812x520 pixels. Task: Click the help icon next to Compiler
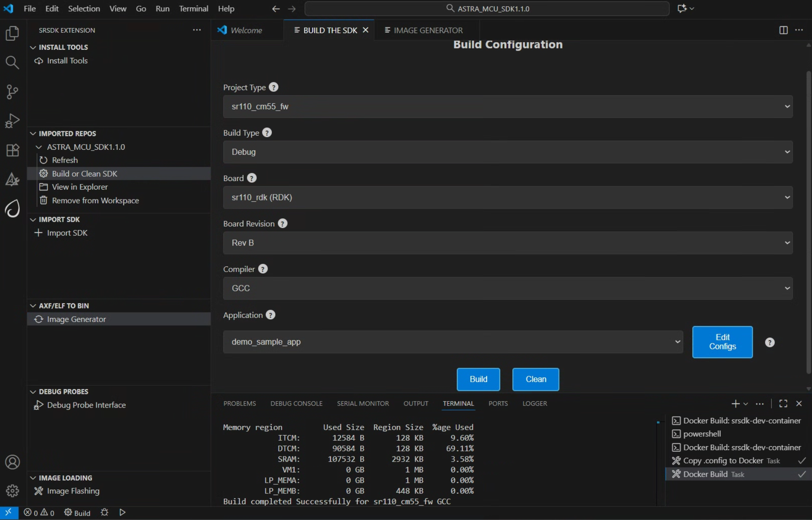click(263, 269)
